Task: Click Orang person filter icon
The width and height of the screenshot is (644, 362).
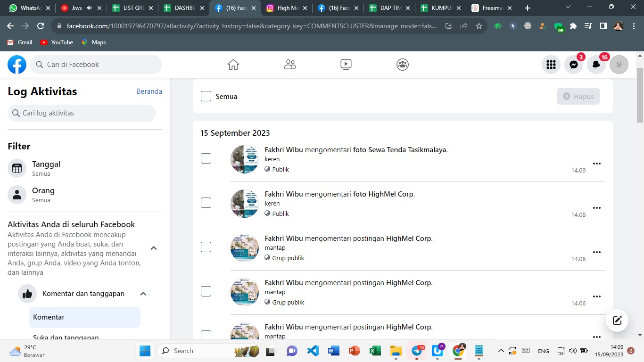Action: (x=17, y=195)
